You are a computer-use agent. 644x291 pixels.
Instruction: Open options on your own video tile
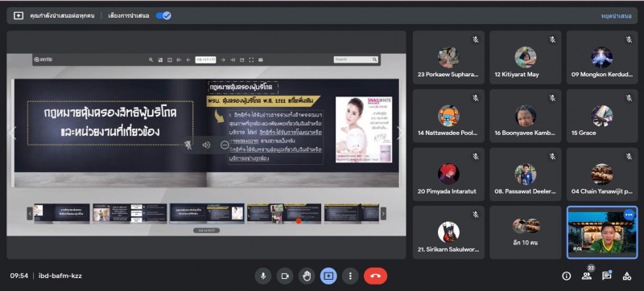(629, 215)
